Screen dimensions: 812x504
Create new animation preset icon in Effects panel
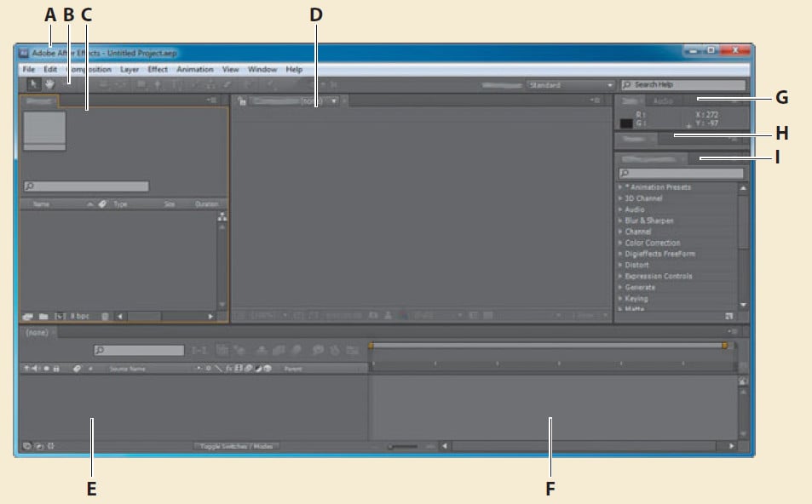coord(729,316)
